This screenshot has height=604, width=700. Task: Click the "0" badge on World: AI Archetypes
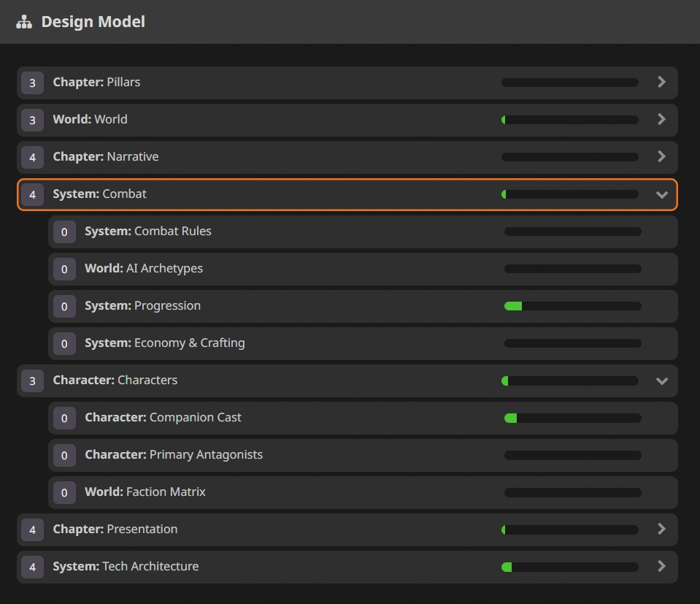point(64,269)
